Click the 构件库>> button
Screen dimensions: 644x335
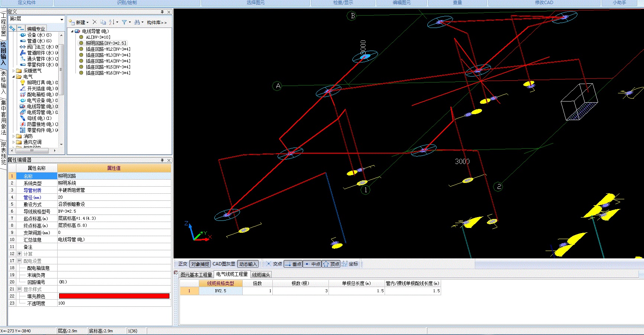(156, 23)
